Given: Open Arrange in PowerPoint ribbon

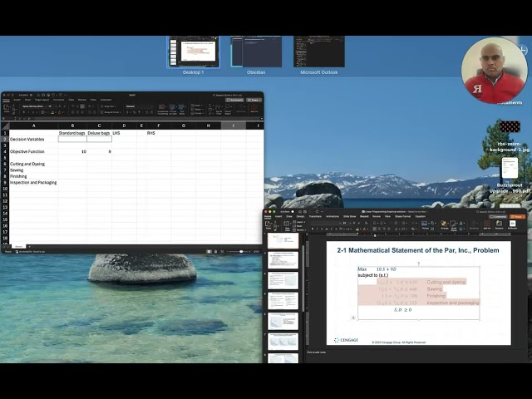Looking at the screenshot, I should pyautogui.click(x=445, y=224).
